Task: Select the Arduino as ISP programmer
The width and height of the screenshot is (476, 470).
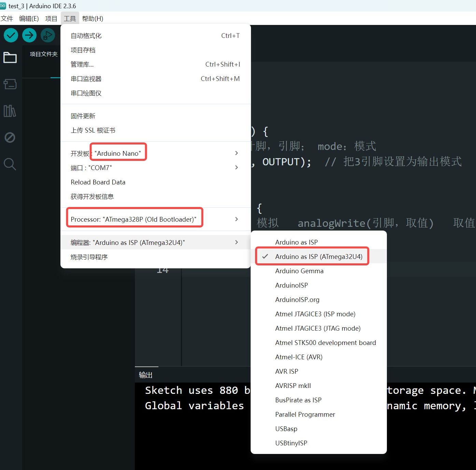Action: click(319, 242)
